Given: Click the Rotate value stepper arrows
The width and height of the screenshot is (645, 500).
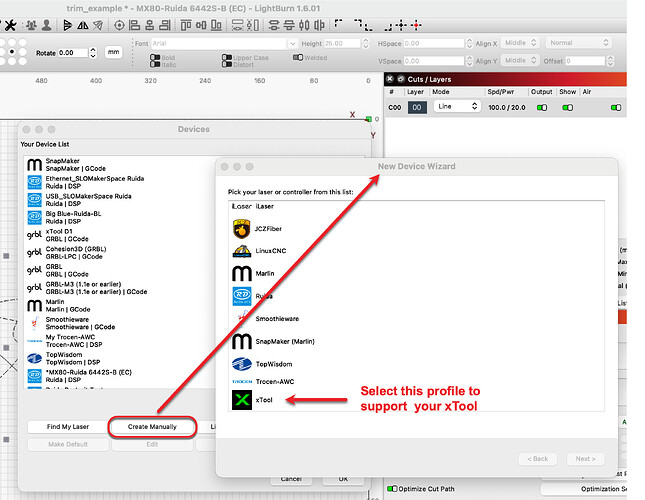Looking at the screenshot, I should tap(93, 53).
